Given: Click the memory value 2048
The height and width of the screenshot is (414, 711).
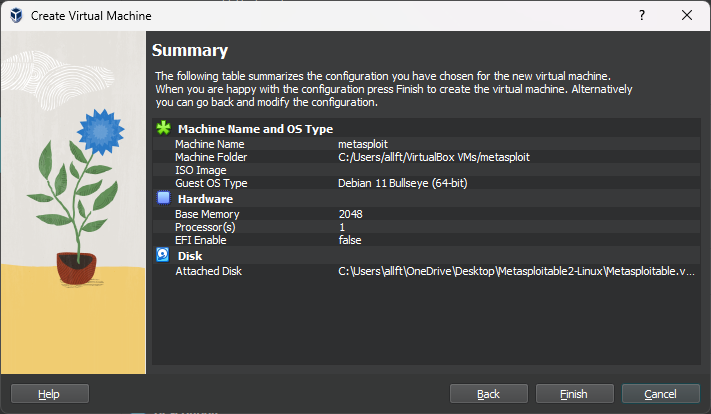Looking at the screenshot, I should [x=351, y=214].
